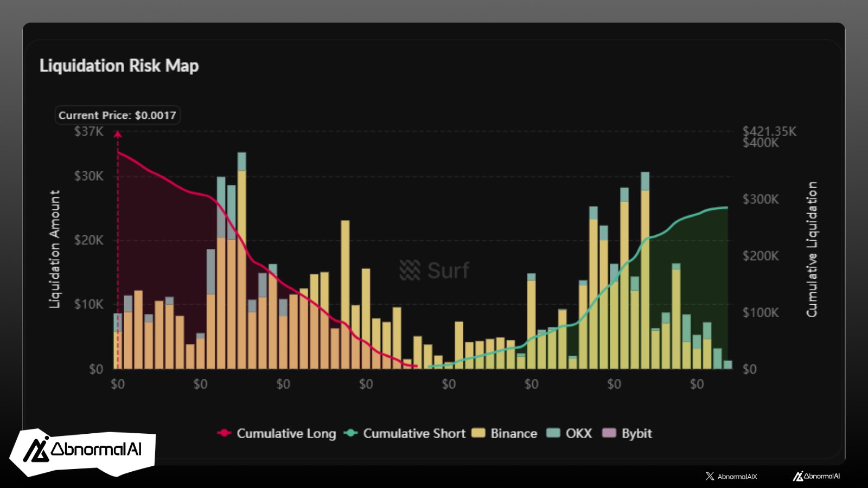Toggle the Cumulative Short legend entry
868x488 pixels.
coord(405,433)
